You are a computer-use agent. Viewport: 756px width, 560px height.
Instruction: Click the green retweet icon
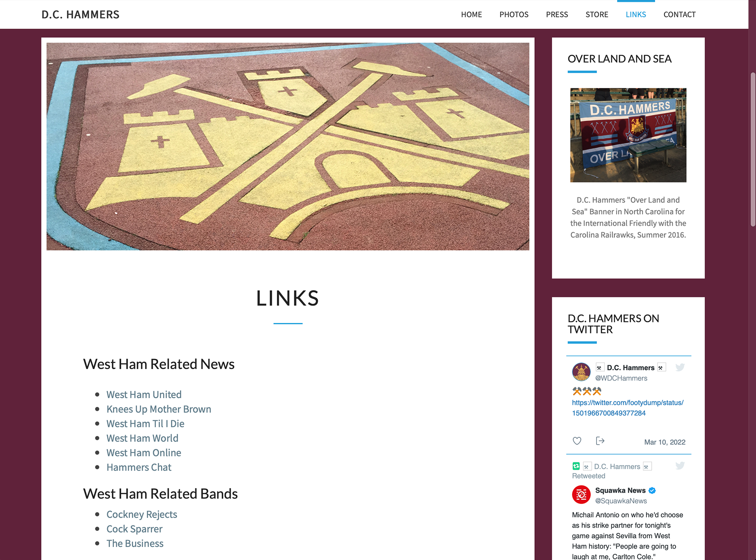576,466
